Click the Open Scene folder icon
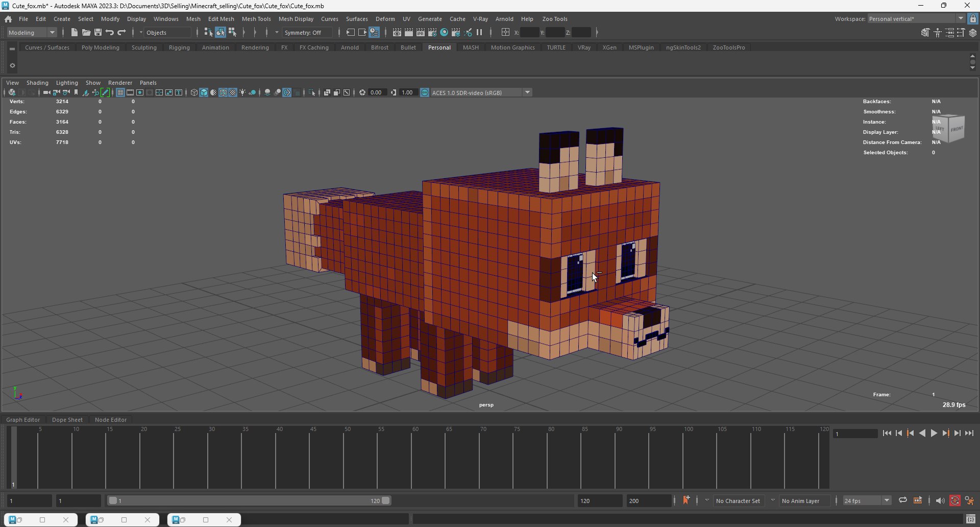Screen dimensions: 980x527 coord(86,32)
